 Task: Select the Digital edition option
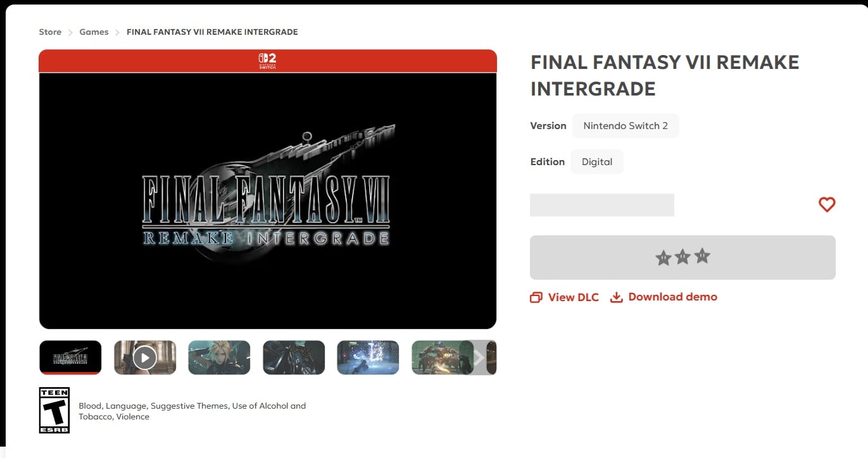(597, 162)
